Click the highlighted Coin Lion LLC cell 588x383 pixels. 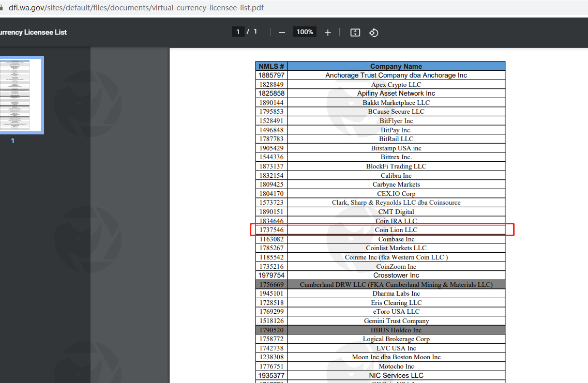pos(396,230)
